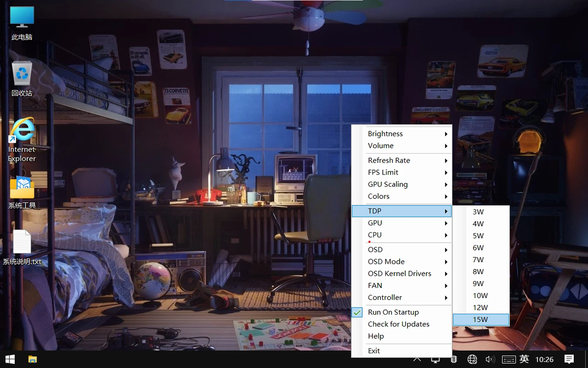Click the OSD Kernel Drivers arrow

pyautogui.click(x=446, y=274)
